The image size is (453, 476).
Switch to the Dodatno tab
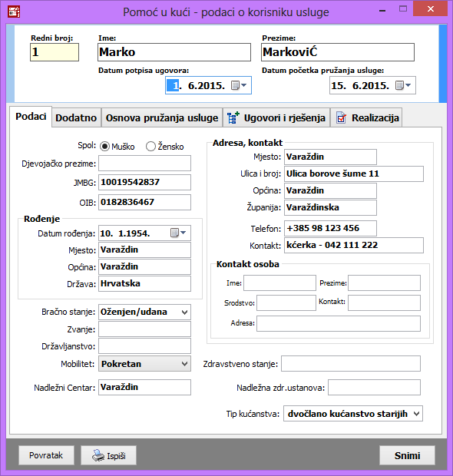coord(76,117)
